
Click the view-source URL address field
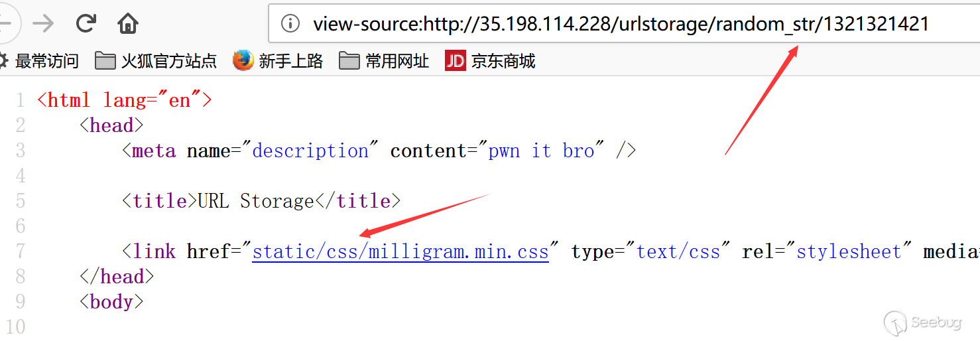[623, 24]
